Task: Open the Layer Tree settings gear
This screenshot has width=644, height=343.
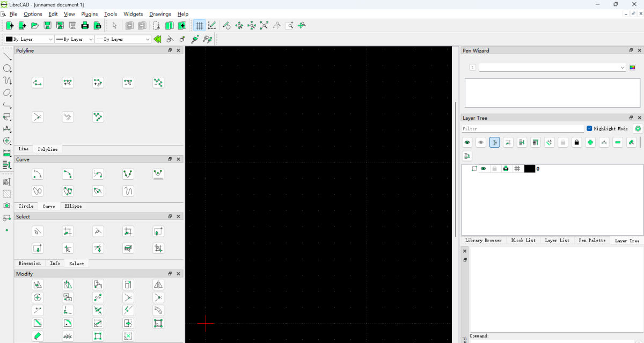Action: point(638,128)
